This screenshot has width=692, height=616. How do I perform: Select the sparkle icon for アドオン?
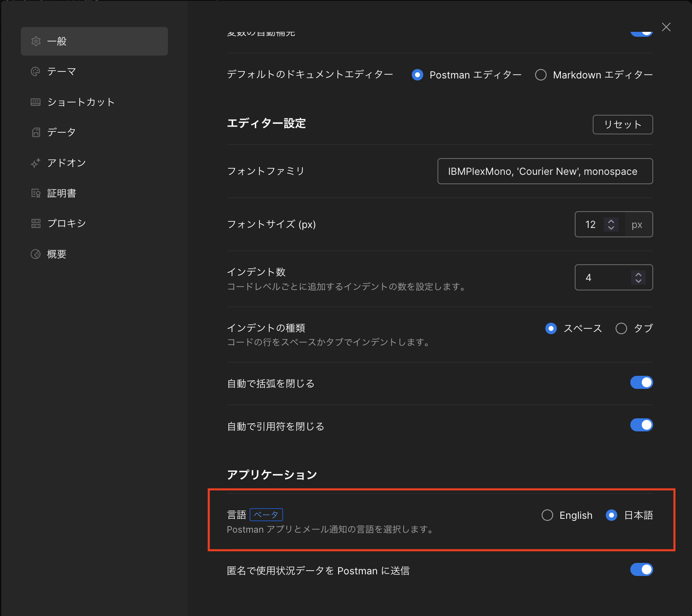tap(36, 163)
